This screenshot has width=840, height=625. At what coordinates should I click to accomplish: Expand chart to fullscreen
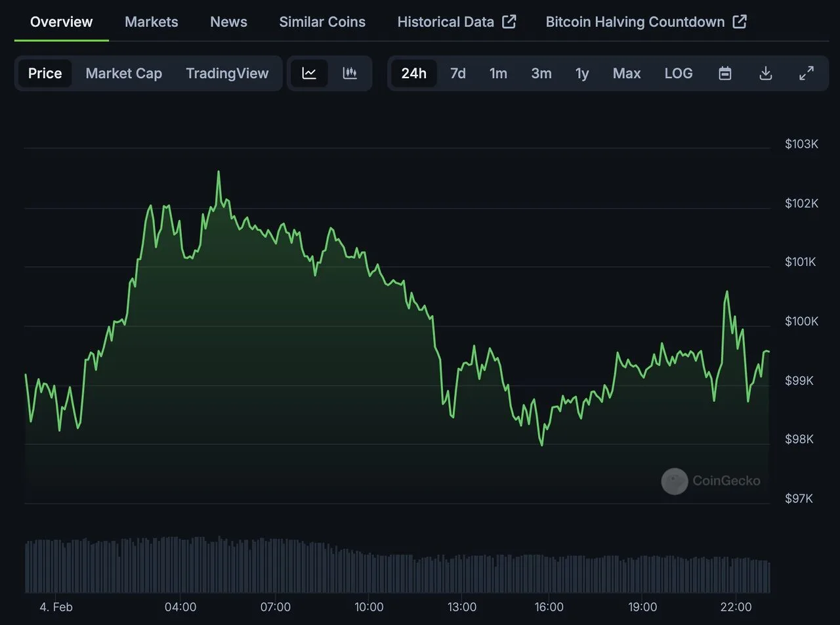tap(806, 73)
